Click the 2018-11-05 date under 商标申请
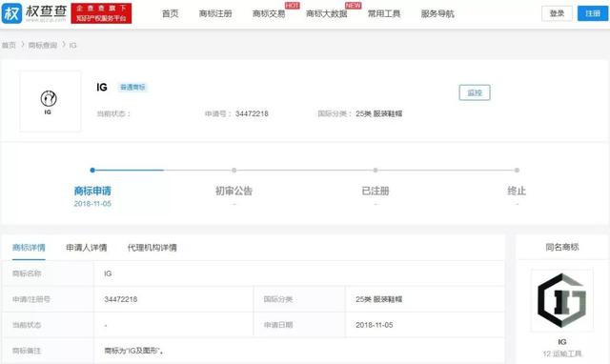610x364 pixels. pyautogui.click(x=92, y=203)
